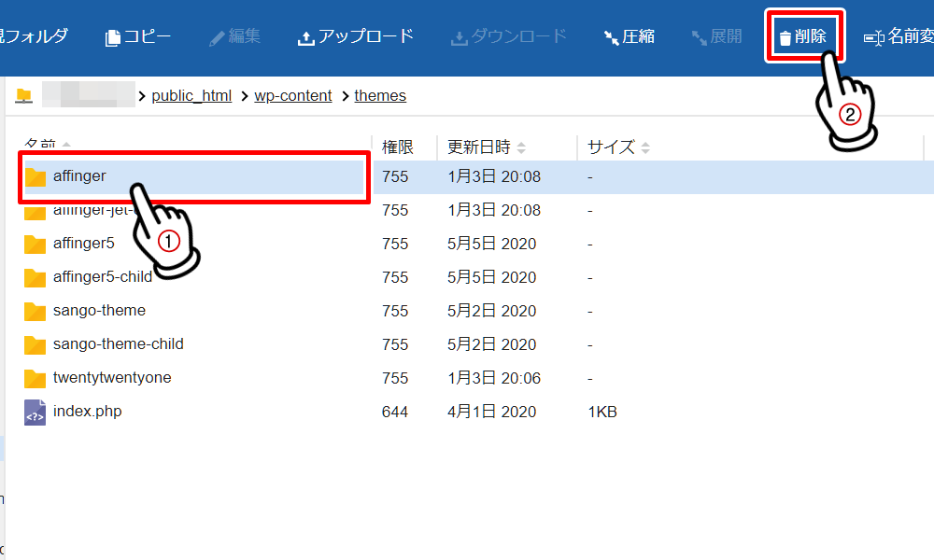Sort by the 更新日時 column header
Image resolution: width=934 pixels, height=560 pixels.
(x=486, y=147)
